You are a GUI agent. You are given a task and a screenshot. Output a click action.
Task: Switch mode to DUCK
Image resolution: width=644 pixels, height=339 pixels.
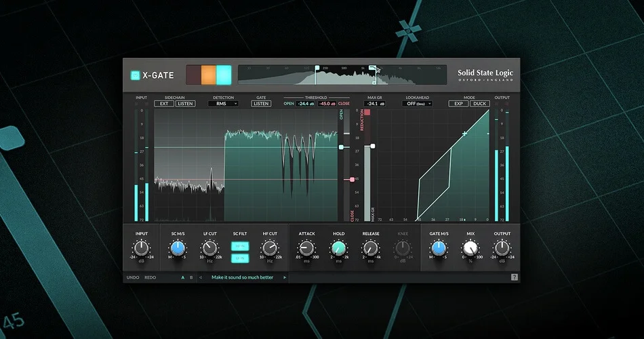pos(480,104)
